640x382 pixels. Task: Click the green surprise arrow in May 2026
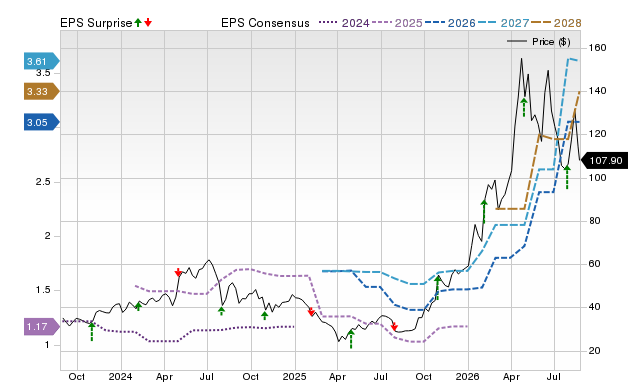[x=524, y=107]
